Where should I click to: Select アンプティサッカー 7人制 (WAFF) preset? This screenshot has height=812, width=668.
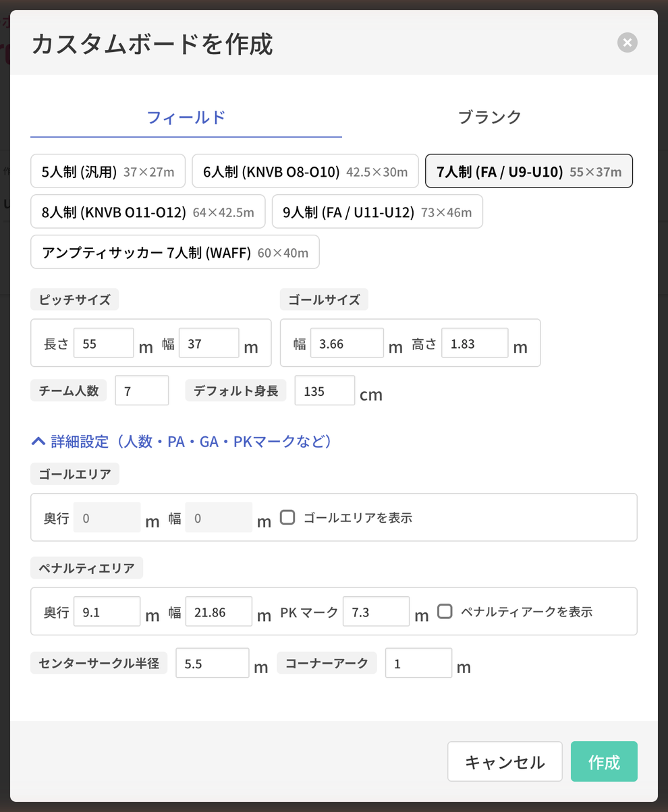pos(175,252)
